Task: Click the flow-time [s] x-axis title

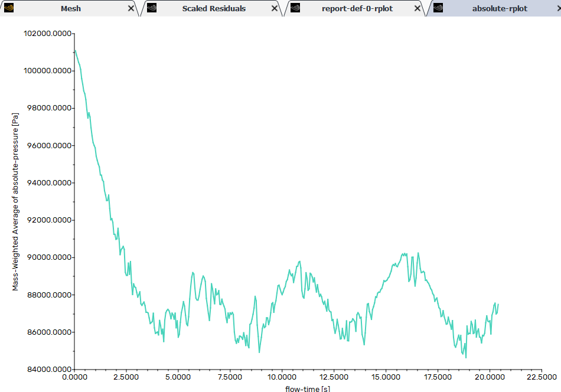Action: (308, 388)
